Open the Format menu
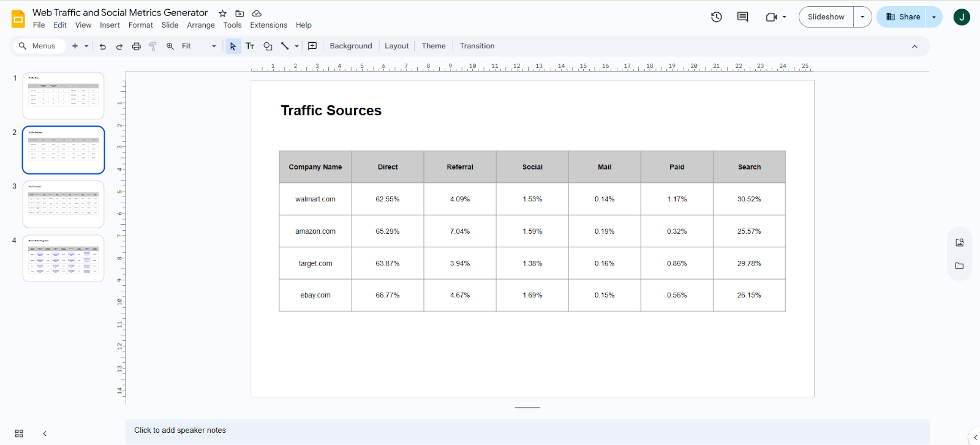The image size is (980, 445). pyautogui.click(x=141, y=25)
